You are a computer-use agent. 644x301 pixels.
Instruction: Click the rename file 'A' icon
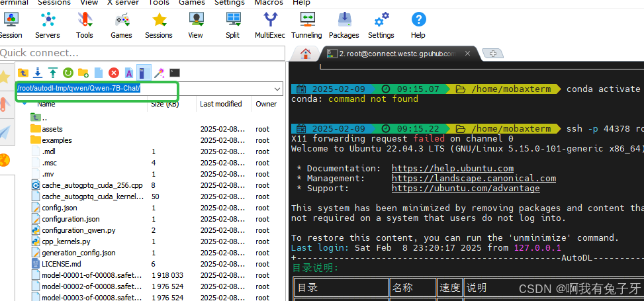coord(129,73)
